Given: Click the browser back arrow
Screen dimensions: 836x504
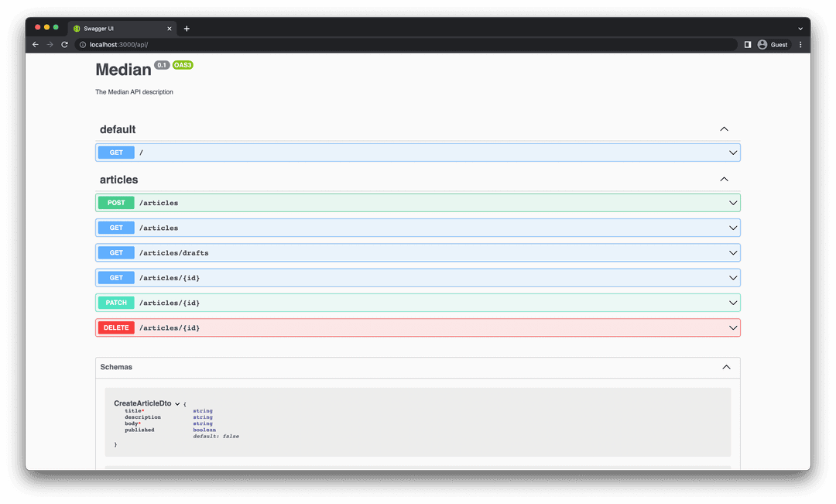Looking at the screenshot, I should tap(35, 44).
